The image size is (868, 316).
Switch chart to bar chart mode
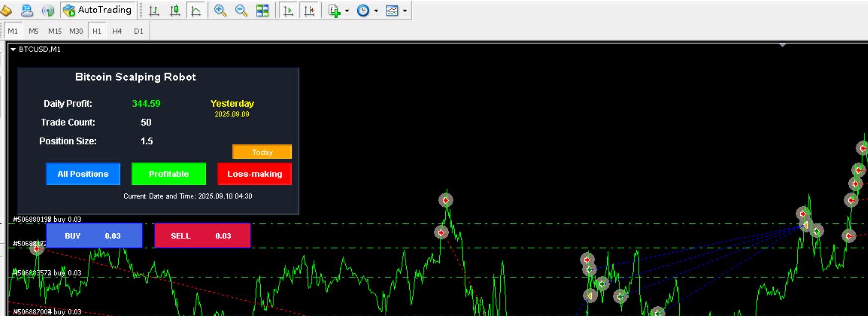154,10
